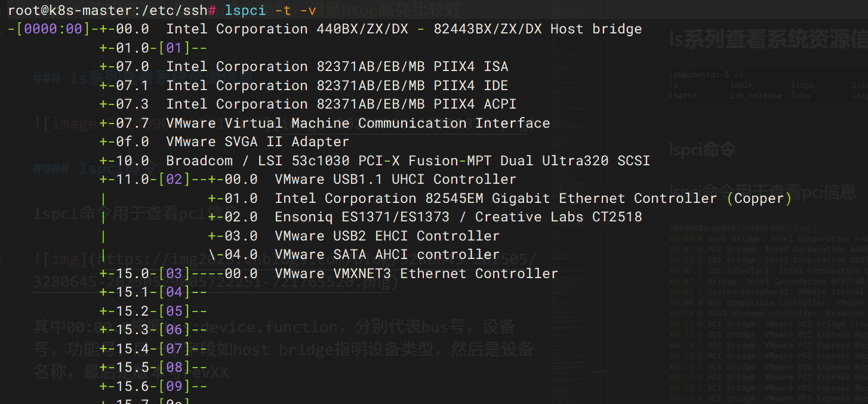The width and height of the screenshot is (868, 404).
Task: Click the VMware SVGA II Adapter entry
Action: coord(257,142)
